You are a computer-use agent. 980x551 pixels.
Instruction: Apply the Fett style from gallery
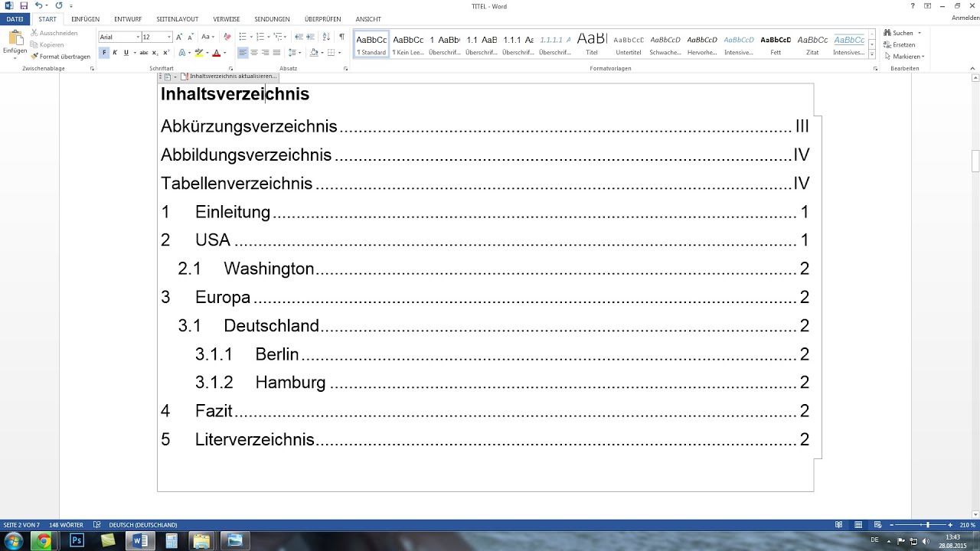(x=776, y=44)
